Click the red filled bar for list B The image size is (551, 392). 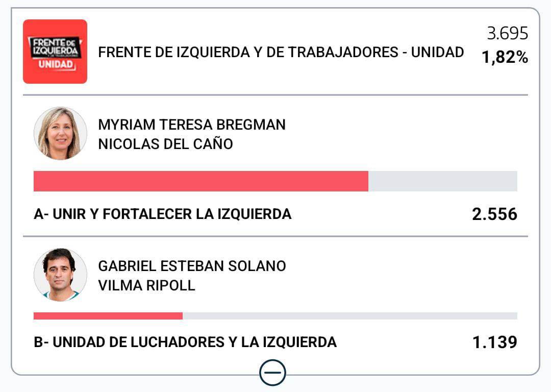pos(108,316)
